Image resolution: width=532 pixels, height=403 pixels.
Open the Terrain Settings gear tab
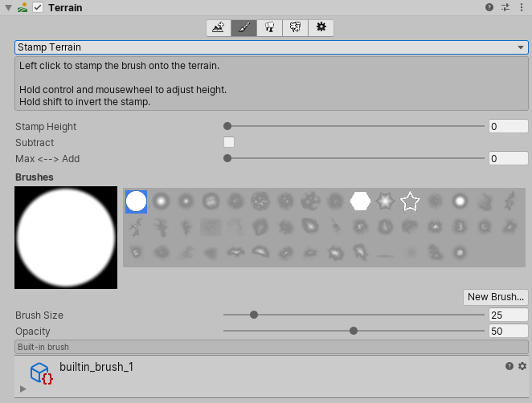(x=321, y=27)
